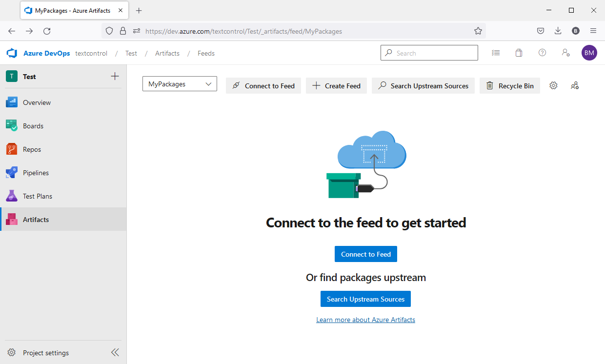The image size is (605, 364).
Task: Open the BM account avatar menu
Action: click(x=589, y=52)
